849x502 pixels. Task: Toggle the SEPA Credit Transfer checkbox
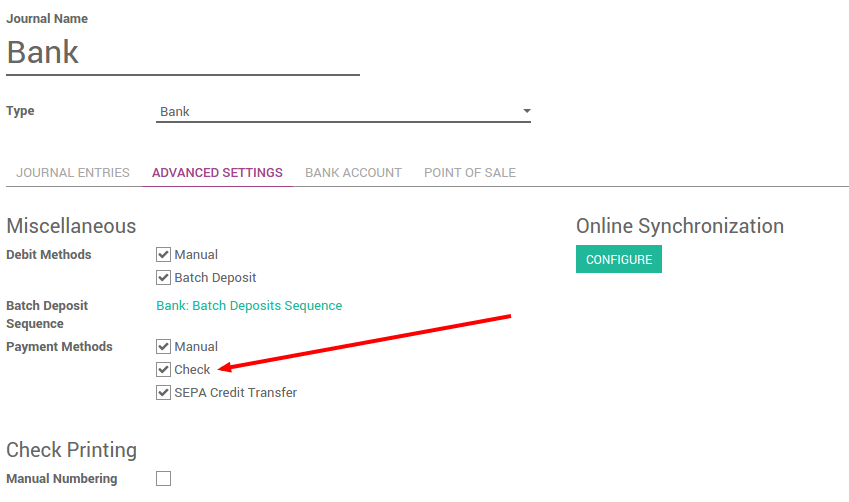pos(163,393)
